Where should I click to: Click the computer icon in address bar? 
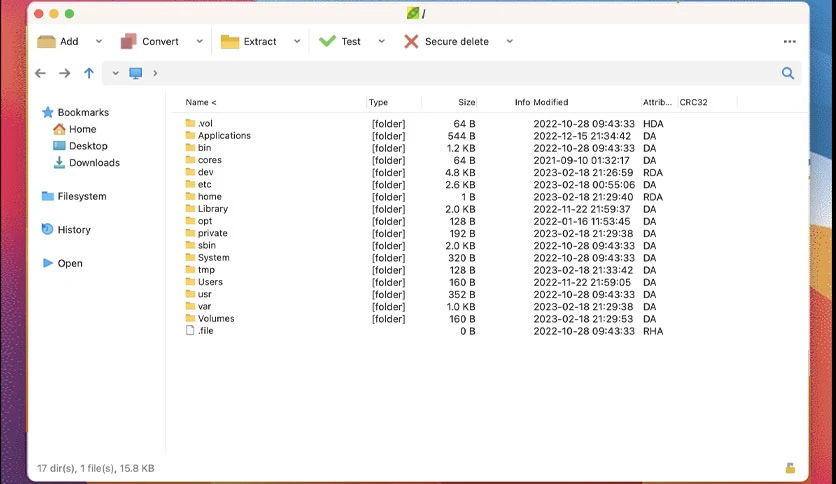coord(136,73)
